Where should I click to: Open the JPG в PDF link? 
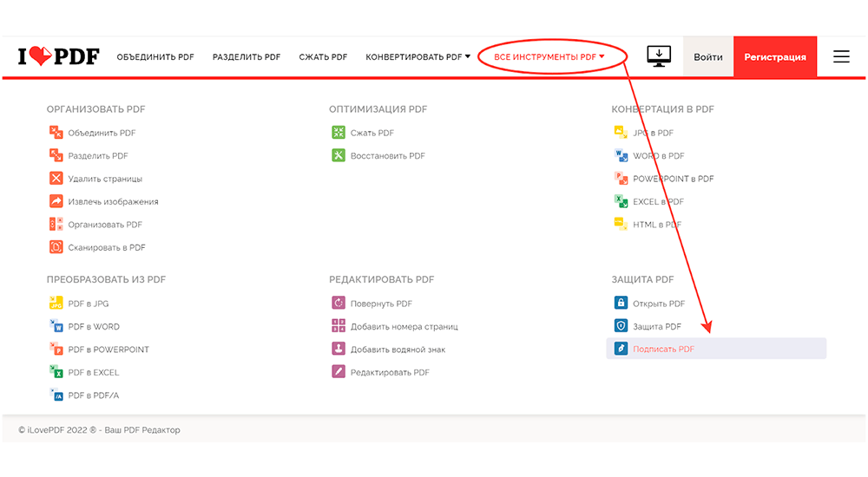[x=654, y=133]
